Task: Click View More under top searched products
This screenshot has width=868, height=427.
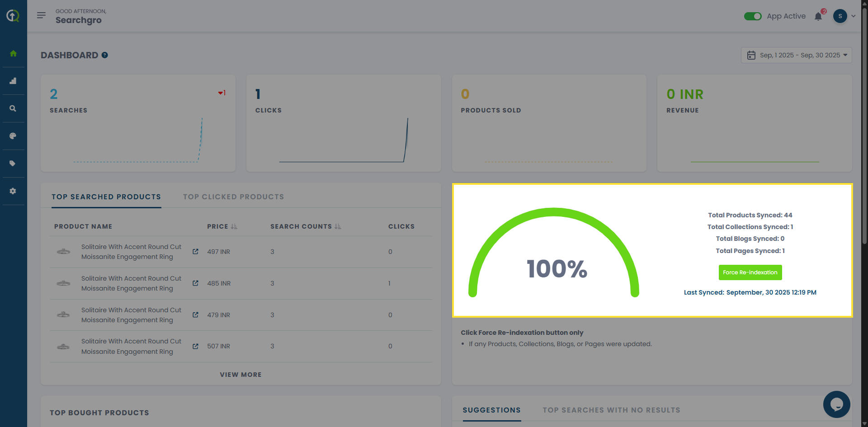Action: (241, 375)
